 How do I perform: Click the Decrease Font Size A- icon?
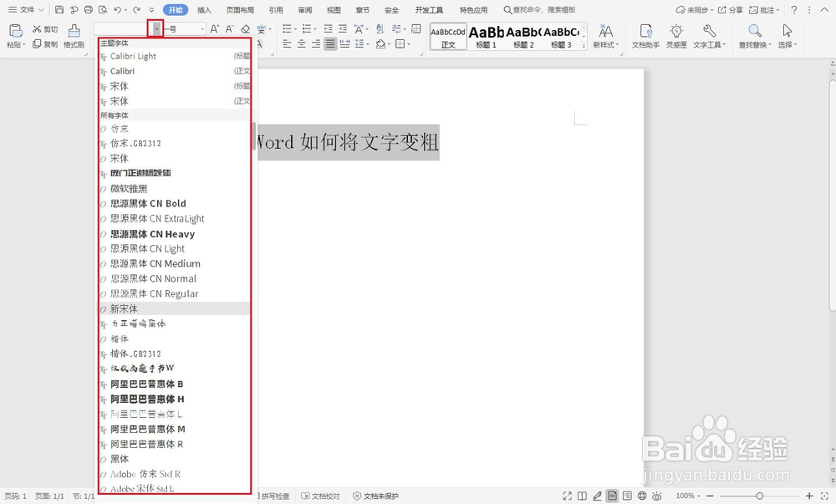(229, 28)
